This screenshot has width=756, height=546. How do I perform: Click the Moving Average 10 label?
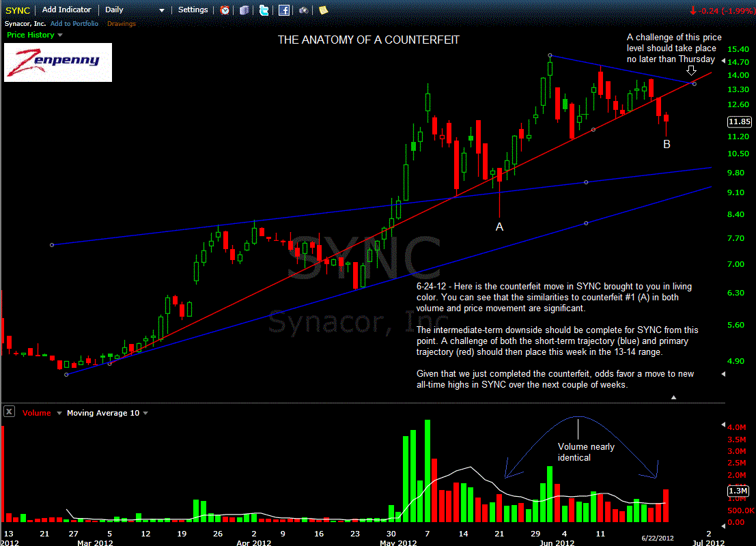pos(103,413)
